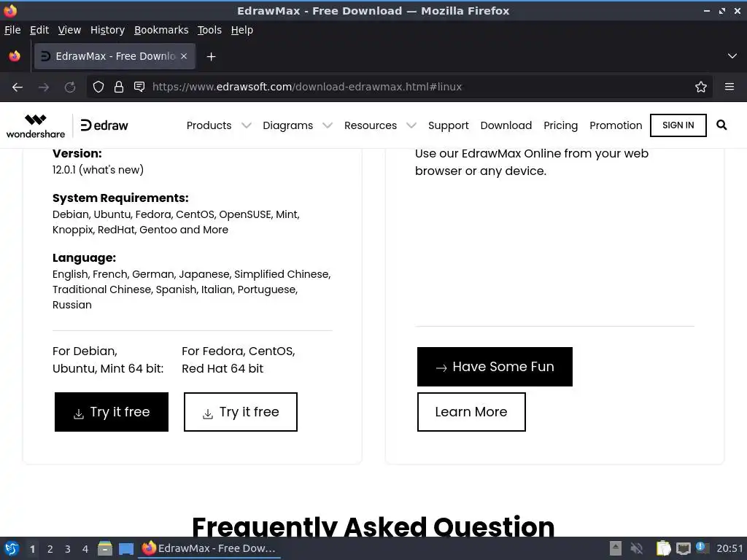
Task: Click the Wondershare logo
Action: (36, 125)
